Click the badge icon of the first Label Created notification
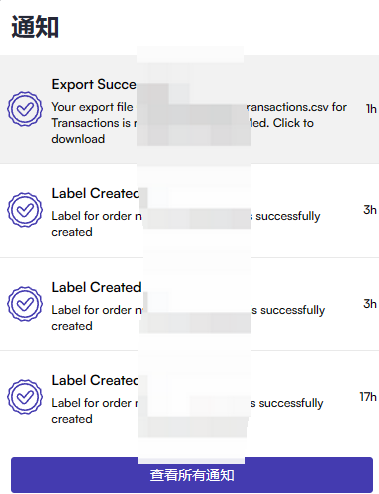 (x=25, y=210)
